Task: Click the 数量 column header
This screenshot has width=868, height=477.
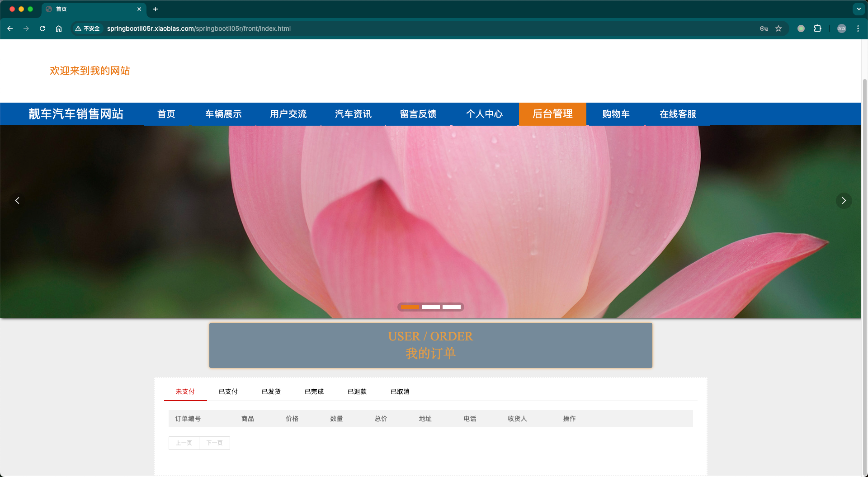Action: pyautogui.click(x=336, y=419)
